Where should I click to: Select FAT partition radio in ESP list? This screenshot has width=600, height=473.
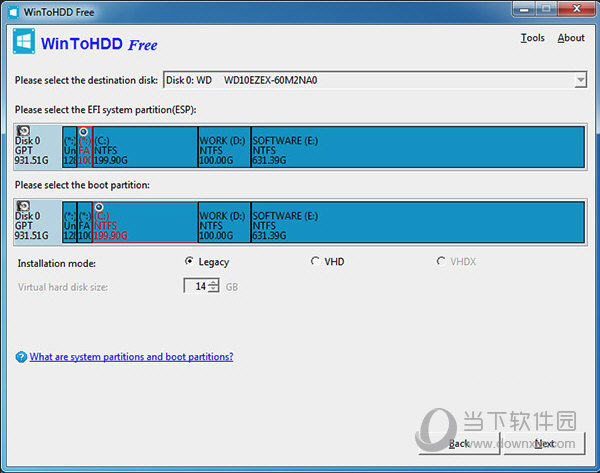coord(83,132)
